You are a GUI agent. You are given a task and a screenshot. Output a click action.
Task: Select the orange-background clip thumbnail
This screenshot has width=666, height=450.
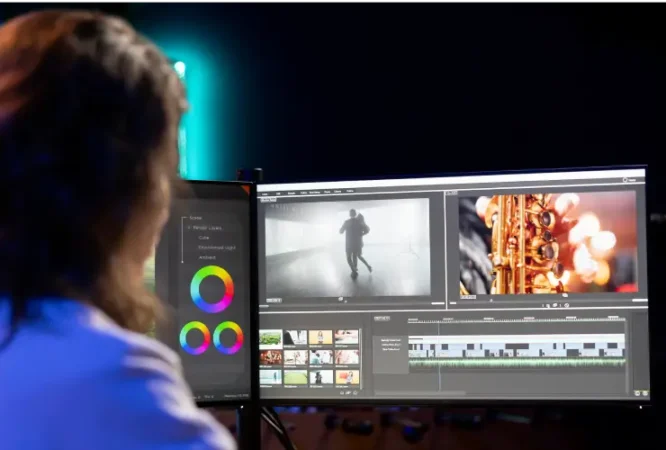pyautogui.click(x=347, y=377)
